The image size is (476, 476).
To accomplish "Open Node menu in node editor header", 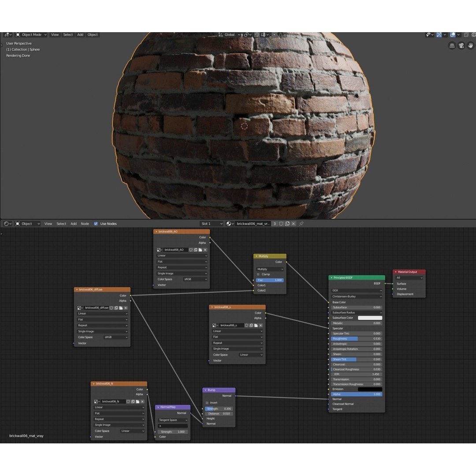I will coord(85,224).
